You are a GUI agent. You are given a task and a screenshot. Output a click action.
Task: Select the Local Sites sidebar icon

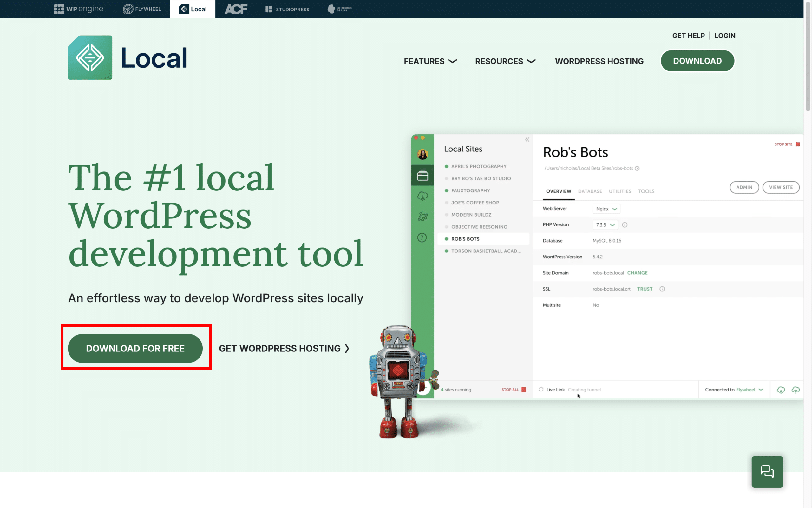[422, 175]
